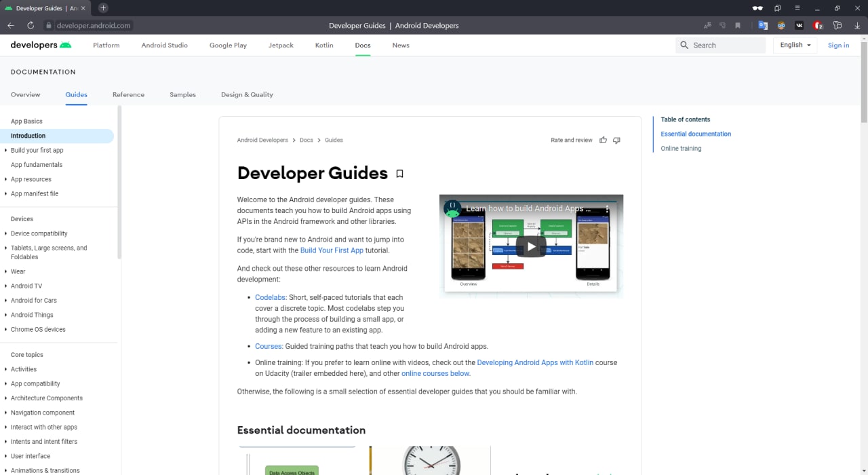Open the Build Your First App tutorial link

click(332, 250)
